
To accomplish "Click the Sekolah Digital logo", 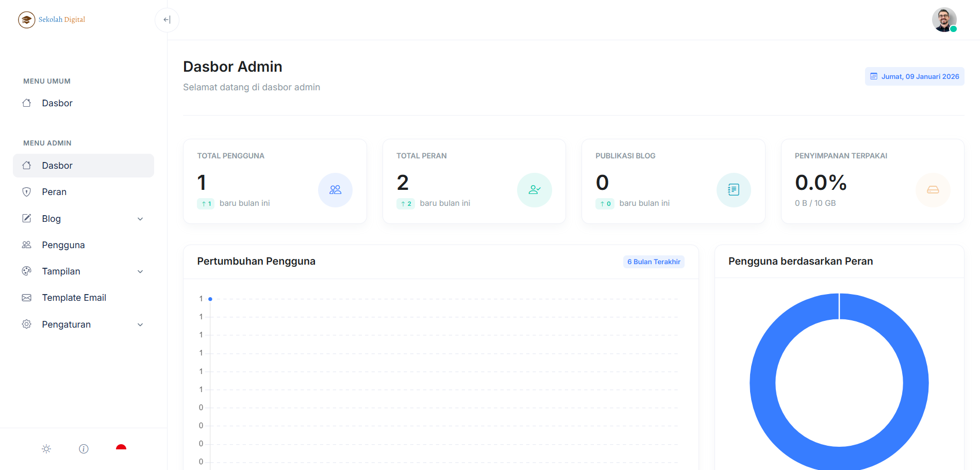I will [52, 20].
